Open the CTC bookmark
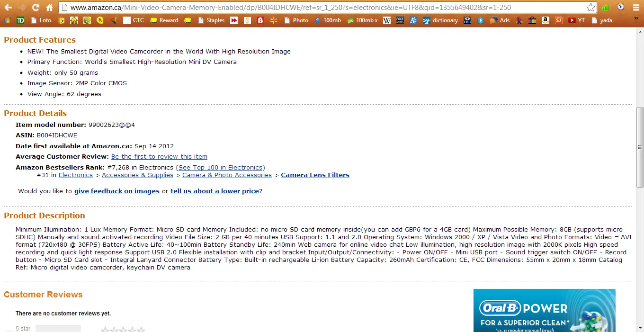644x332 pixels. (x=134, y=20)
